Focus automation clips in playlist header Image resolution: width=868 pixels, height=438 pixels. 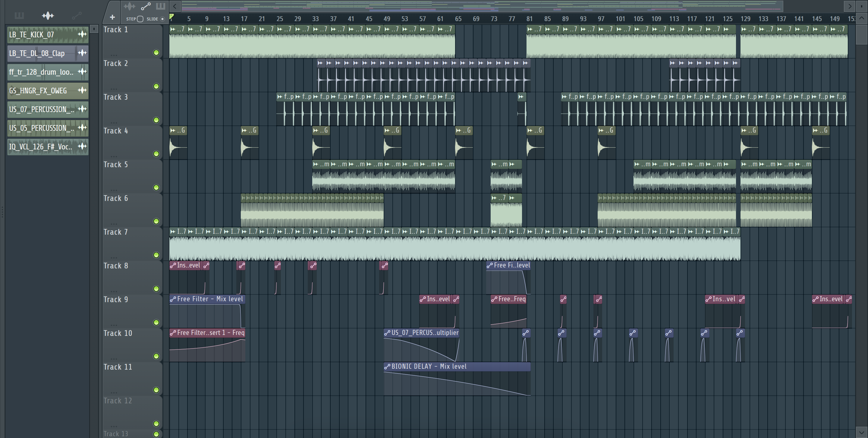146,6
